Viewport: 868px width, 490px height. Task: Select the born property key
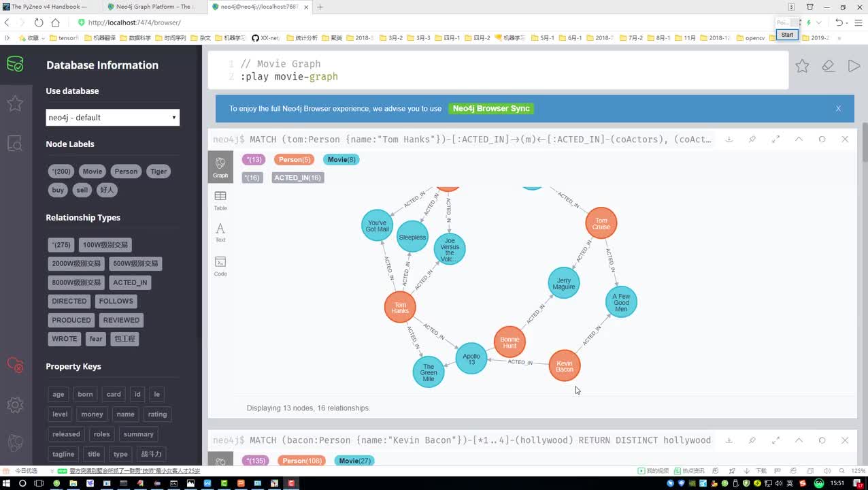pos(86,394)
